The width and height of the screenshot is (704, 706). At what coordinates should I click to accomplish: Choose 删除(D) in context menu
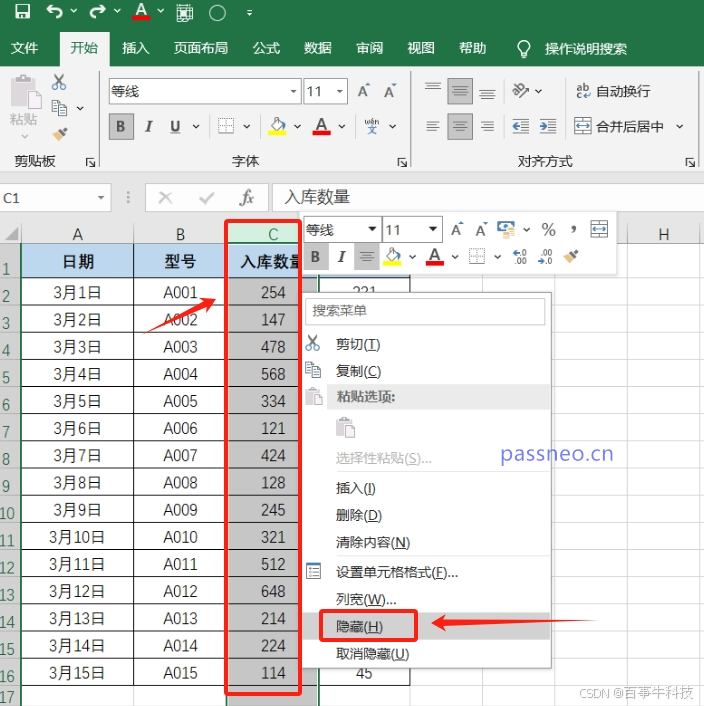[426, 515]
